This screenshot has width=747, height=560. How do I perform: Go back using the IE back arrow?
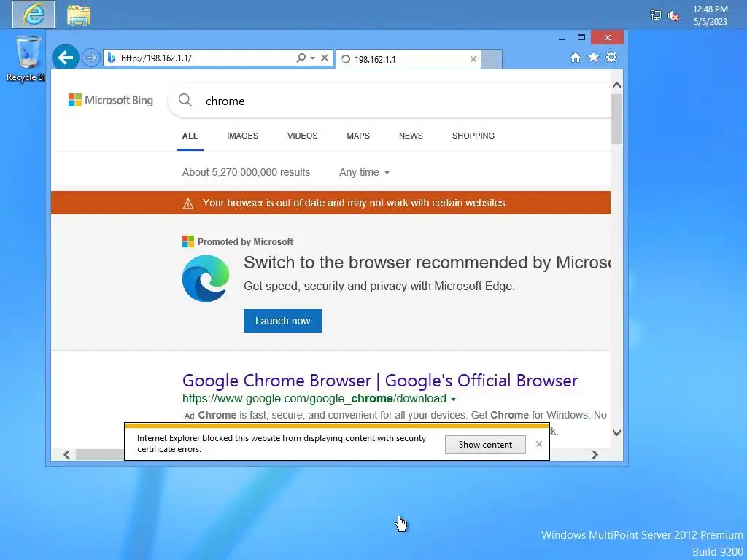tap(65, 58)
